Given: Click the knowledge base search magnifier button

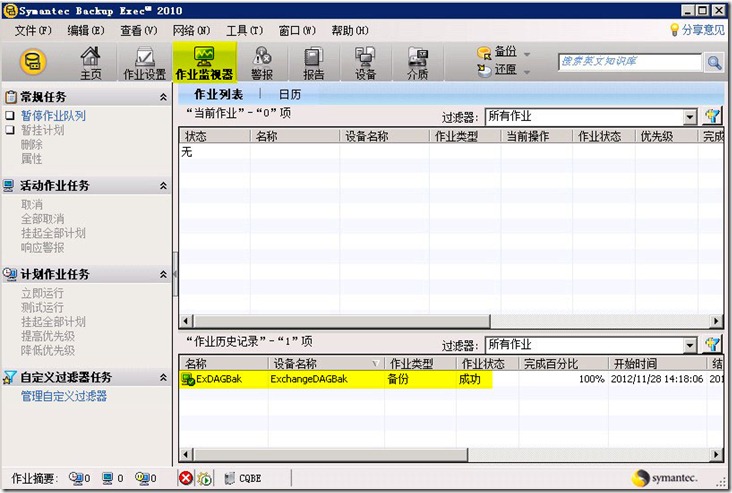Looking at the screenshot, I should 714,62.
